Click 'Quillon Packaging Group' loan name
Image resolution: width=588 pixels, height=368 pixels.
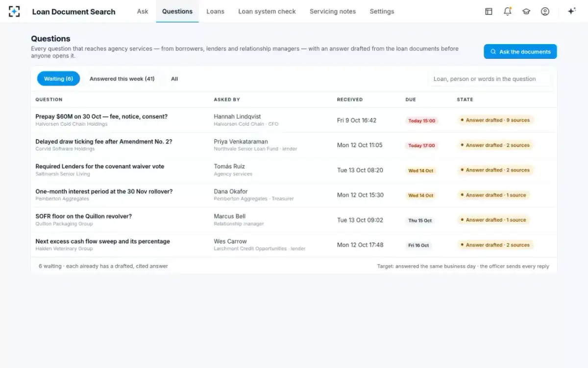(x=64, y=224)
